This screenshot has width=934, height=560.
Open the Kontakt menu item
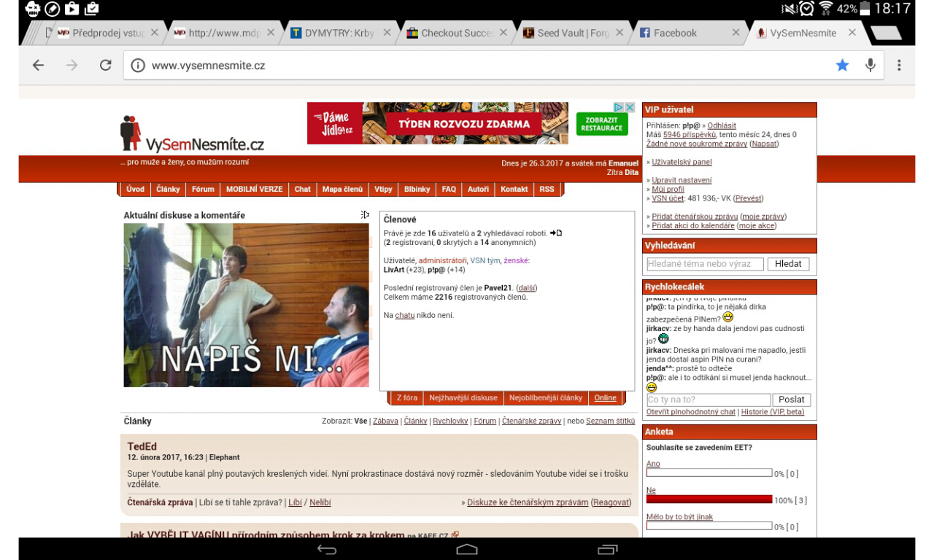pyautogui.click(x=514, y=189)
